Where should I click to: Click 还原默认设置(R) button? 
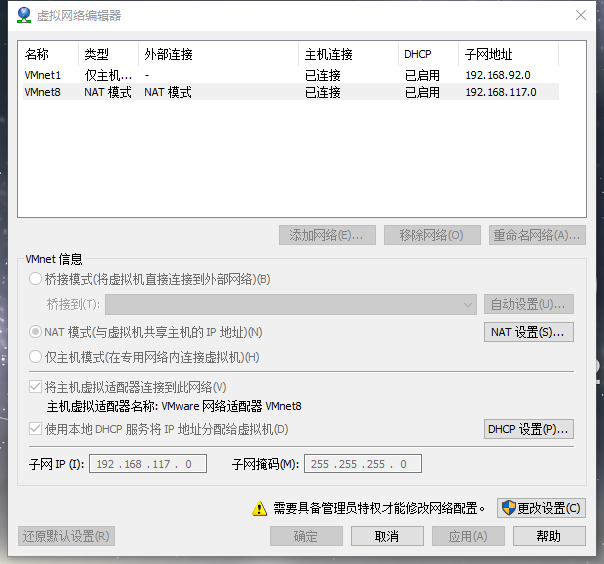pyautogui.click(x=66, y=536)
